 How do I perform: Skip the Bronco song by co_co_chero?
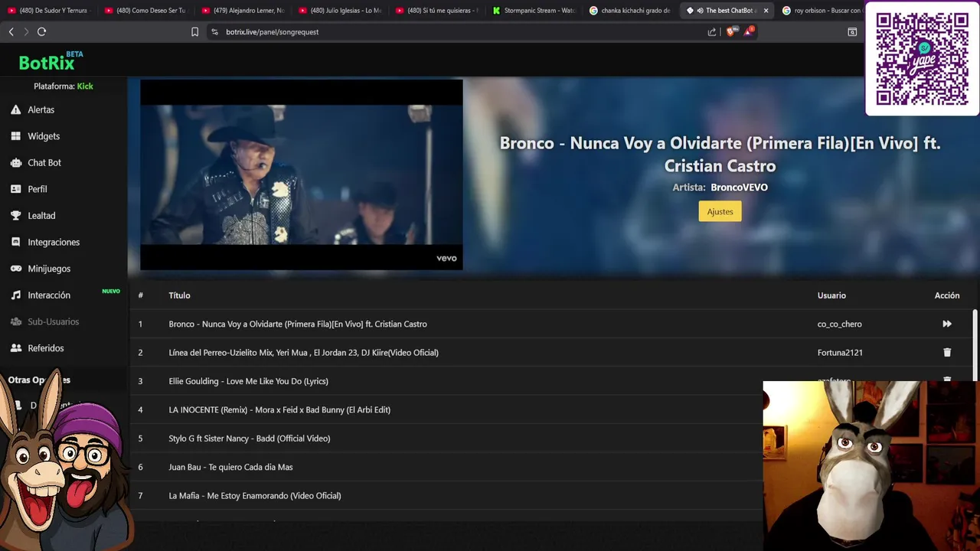click(947, 324)
